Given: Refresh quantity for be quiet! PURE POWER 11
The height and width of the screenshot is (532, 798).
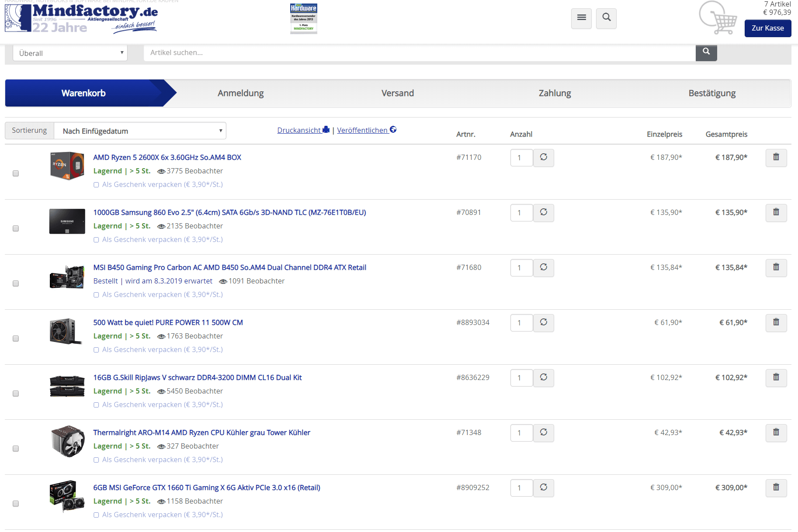Looking at the screenshot, I should pos(544,323).
